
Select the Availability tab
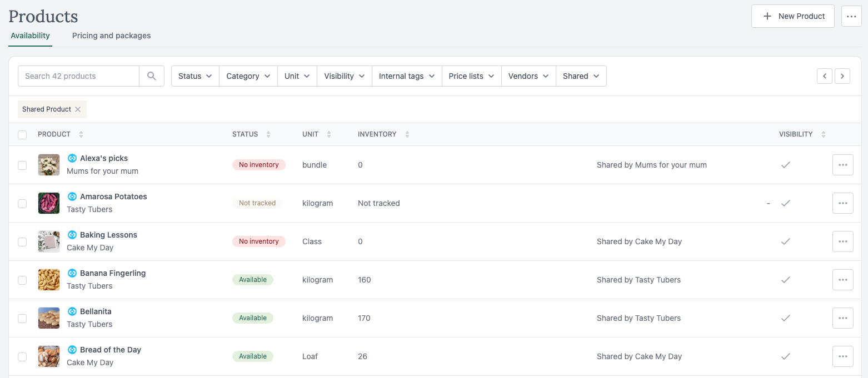[31, 36]
